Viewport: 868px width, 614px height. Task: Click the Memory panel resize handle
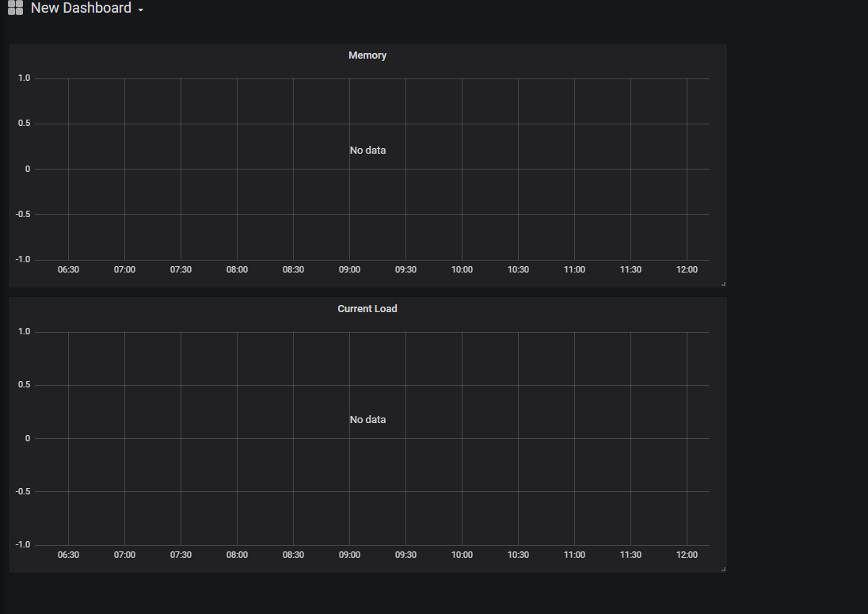click(723, 284)
